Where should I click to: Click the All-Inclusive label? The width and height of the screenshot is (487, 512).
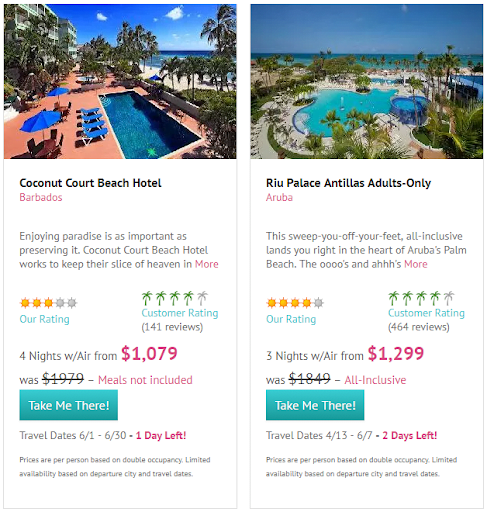pos(375,380)
